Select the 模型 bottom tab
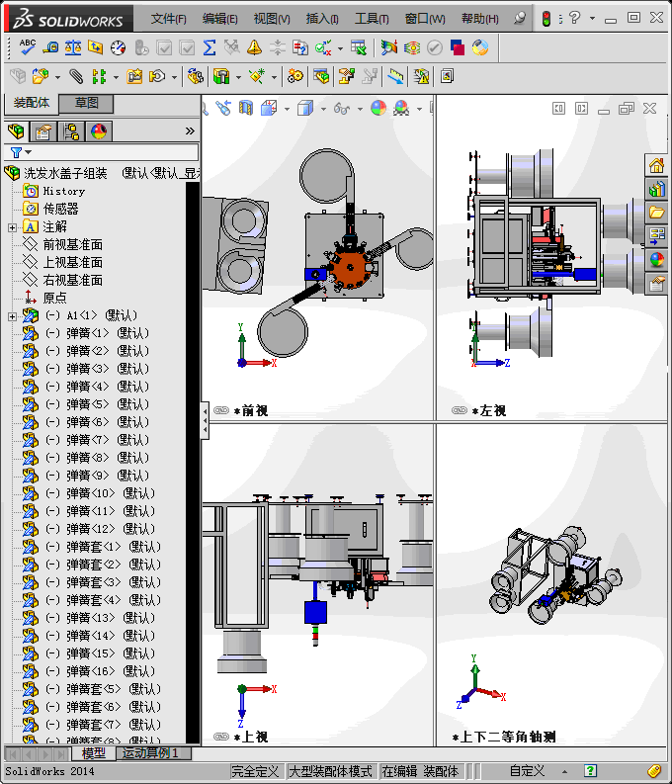 [x=94, y=753]
